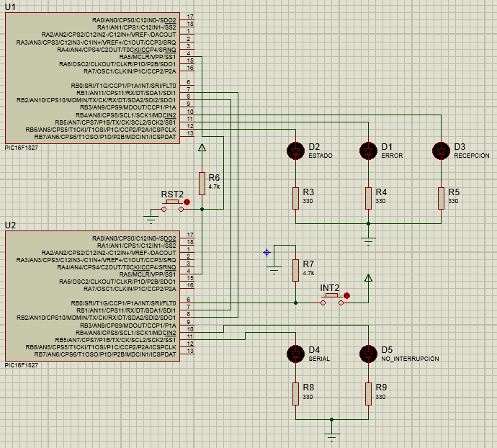The height and width of the screenshot is (448, 497).
Task: Click the PIC16F1827 value text under U2
Action: point(21,365)
